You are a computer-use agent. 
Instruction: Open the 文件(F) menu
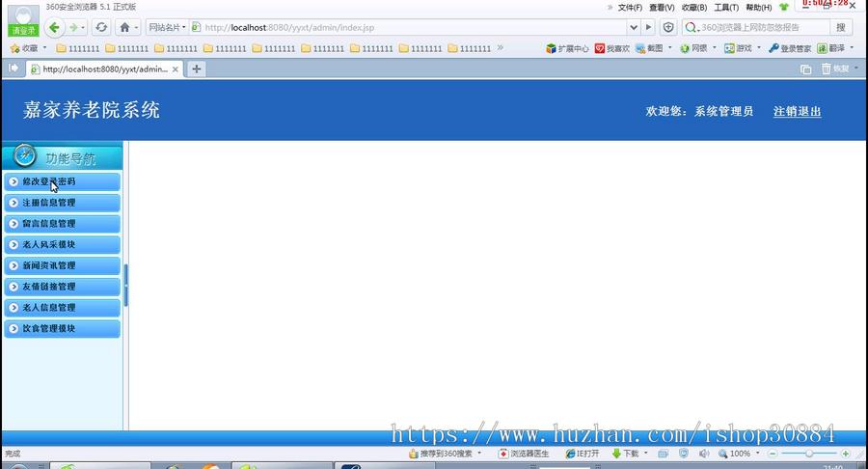coord(630,8)
